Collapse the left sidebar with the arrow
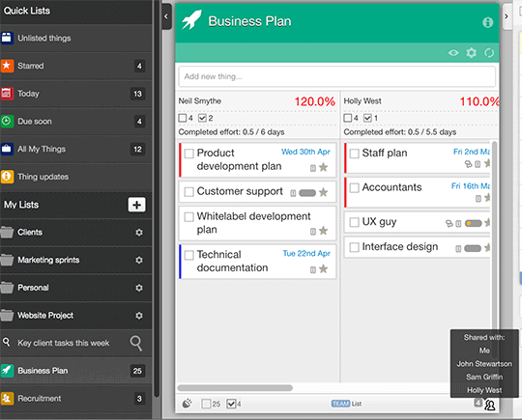This screenshot has width=522, height=420. coord(166,16)
